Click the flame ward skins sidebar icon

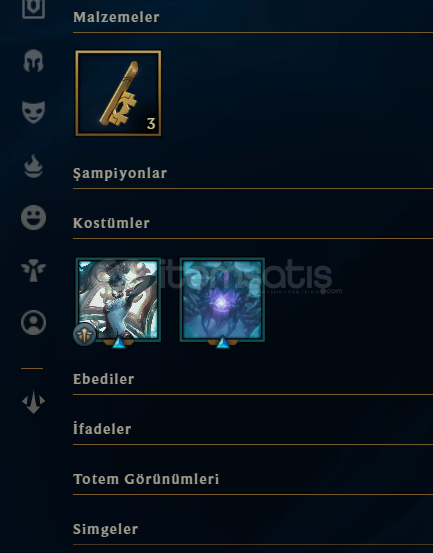33,166
